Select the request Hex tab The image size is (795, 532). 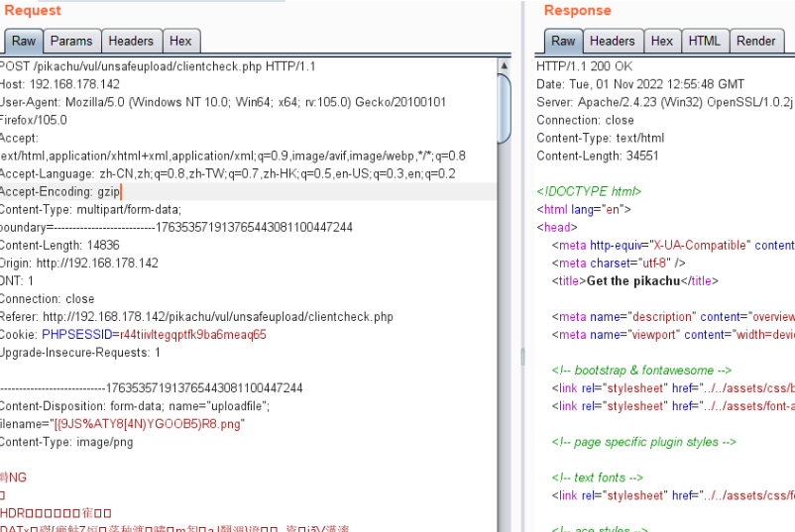point(180,42)
